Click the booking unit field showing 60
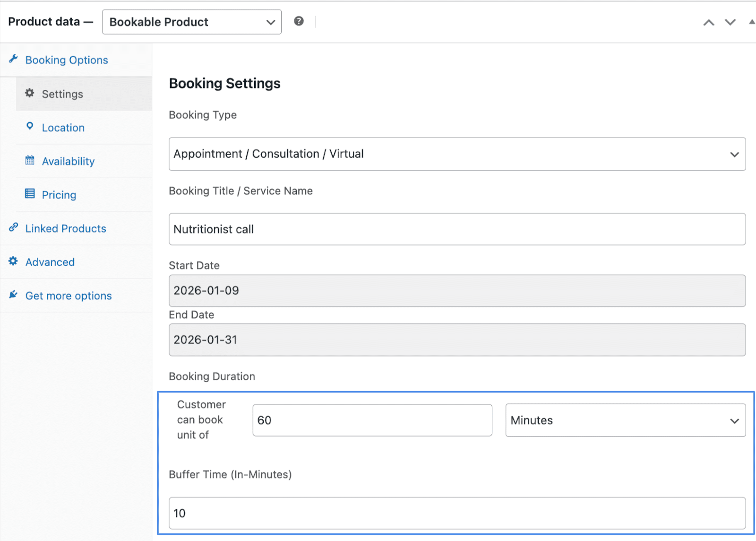Image resolution: width=756 pixels, height=541 pixels. 372,420
